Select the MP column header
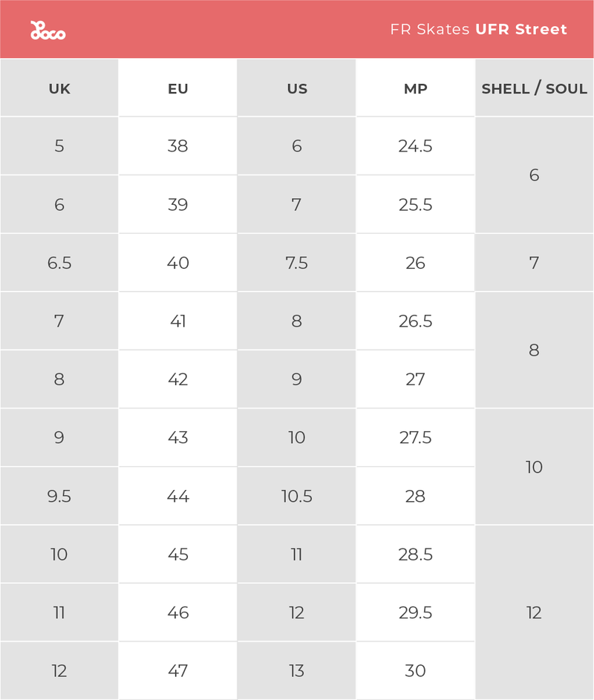This screenshot has width=594, height=700. 416,88
